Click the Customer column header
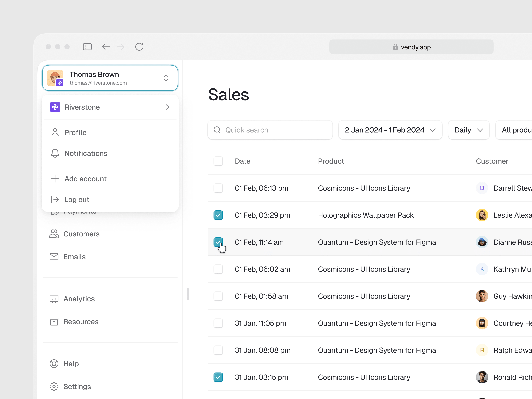532x399 pixels. (x=492, y=161)
